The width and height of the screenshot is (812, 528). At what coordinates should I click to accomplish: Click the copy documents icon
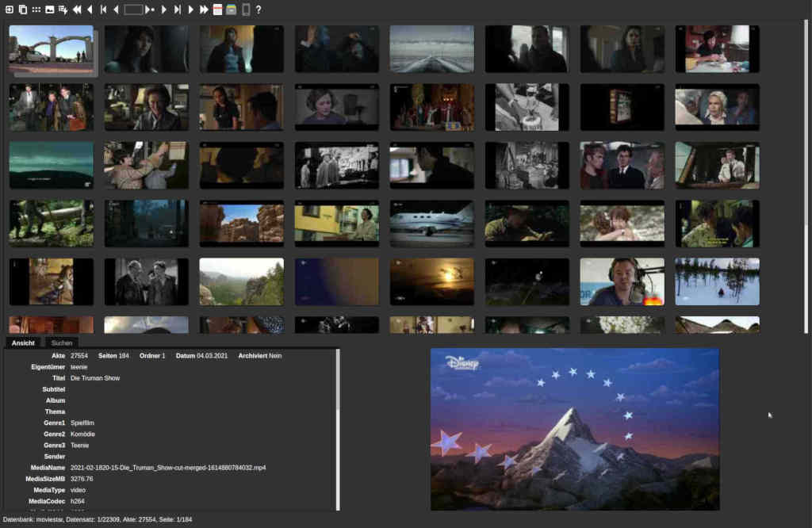pyautogui.click(x=23, y=10)
